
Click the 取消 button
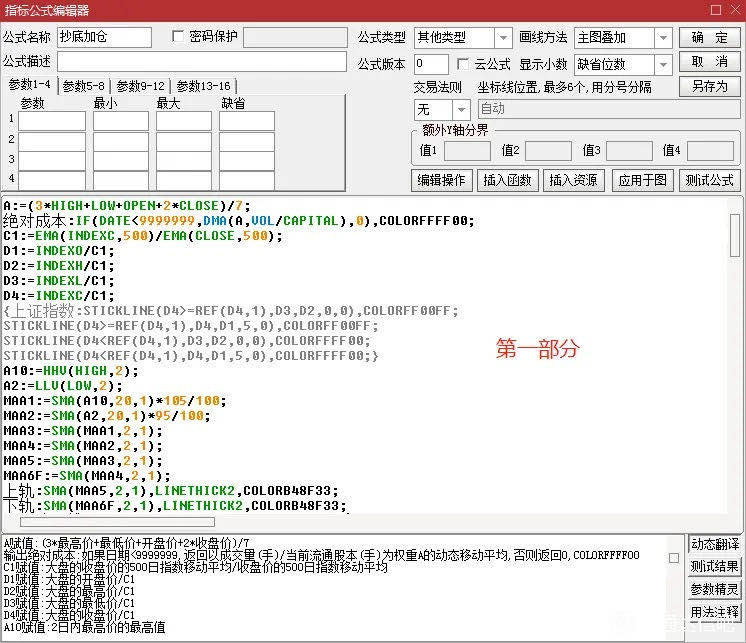click(709, 62)
